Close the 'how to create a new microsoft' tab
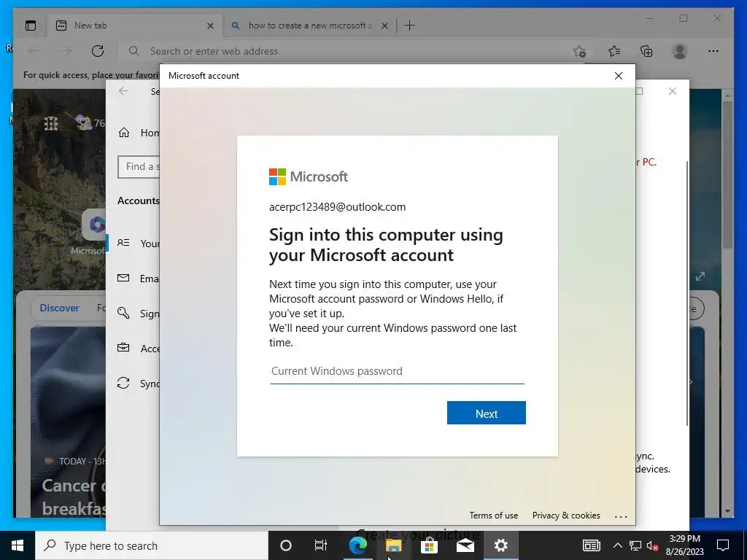The width and height of the screenshot is (747, 560). (384, 26)
